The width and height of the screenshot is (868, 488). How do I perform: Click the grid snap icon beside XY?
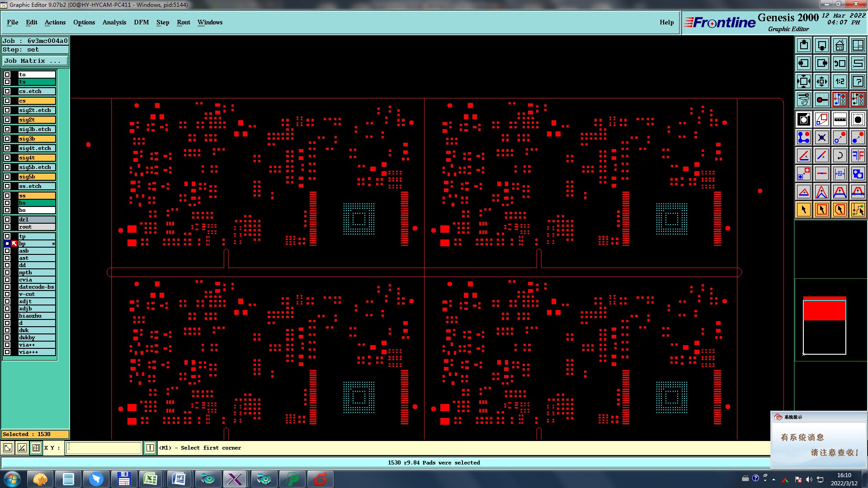[36, 448]
